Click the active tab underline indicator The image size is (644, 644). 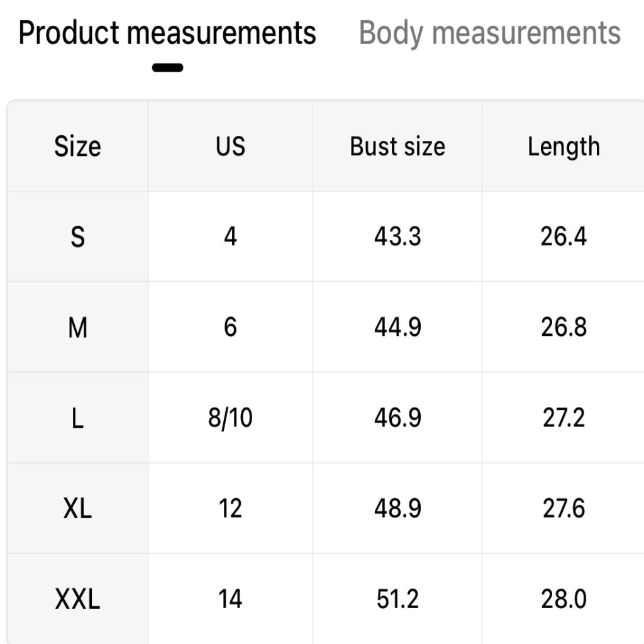tap(167, 68)
